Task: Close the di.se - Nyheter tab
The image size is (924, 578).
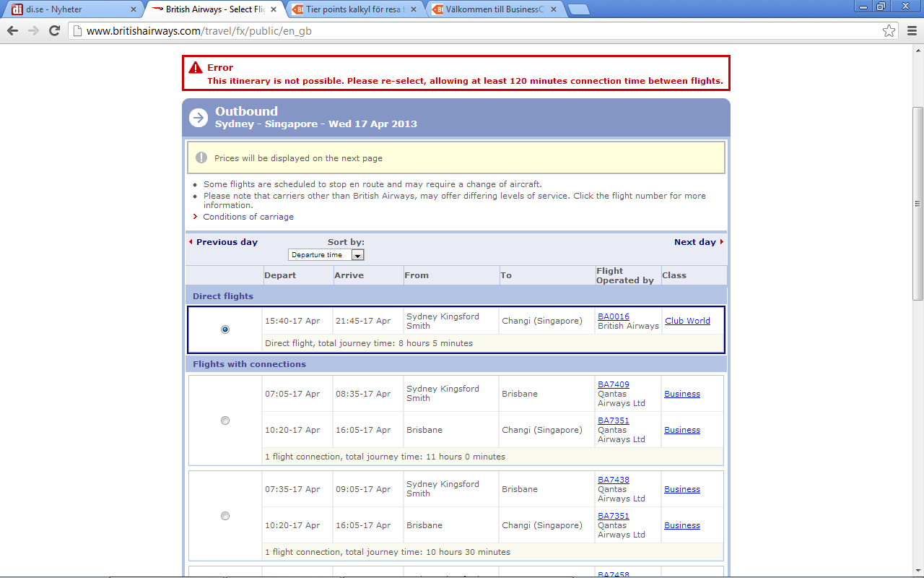Action: pos(133,9)
